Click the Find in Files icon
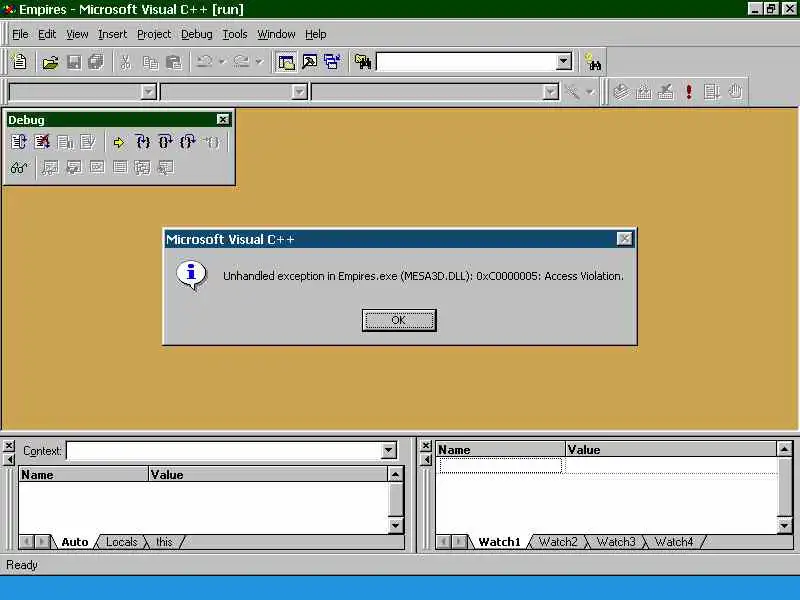800x600 pixels. tap(363, 62)
